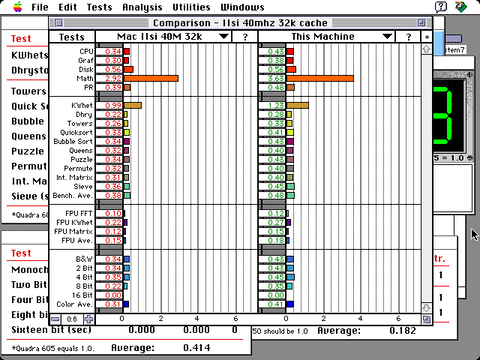Select the FPU FFT row label
480x360 pixels.
79,213
